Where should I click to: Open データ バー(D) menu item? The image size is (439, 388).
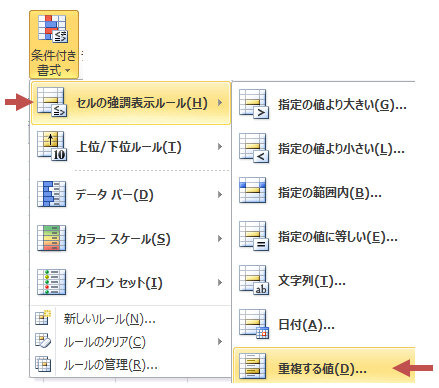click(x=131, y=195)
